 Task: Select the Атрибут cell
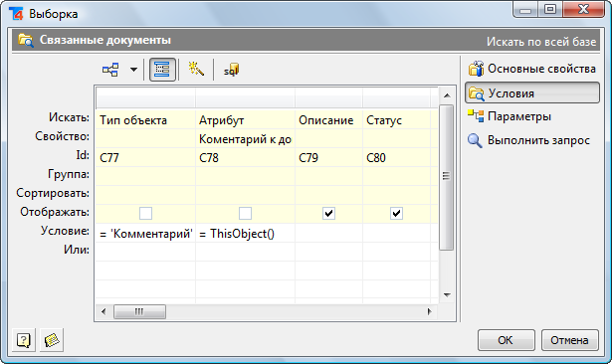[245, 119]
